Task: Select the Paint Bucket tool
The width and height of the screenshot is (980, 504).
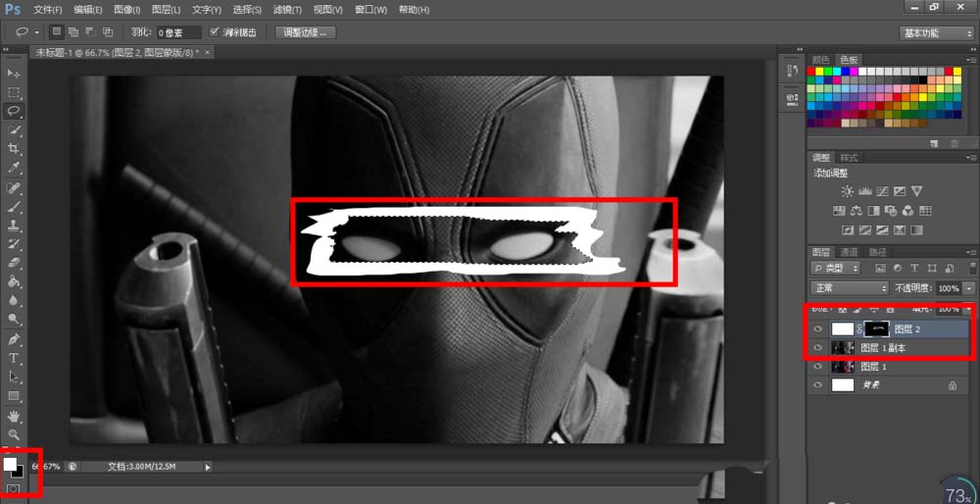Action: point(14,281)
